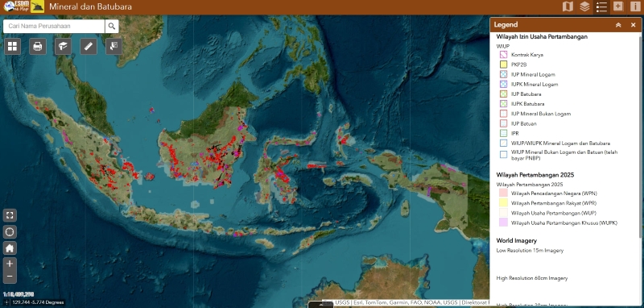The width and height of the screenshot is (644, 308).
Task: Expand the bottom attribute table handle
Action: (x=320, y=305)
